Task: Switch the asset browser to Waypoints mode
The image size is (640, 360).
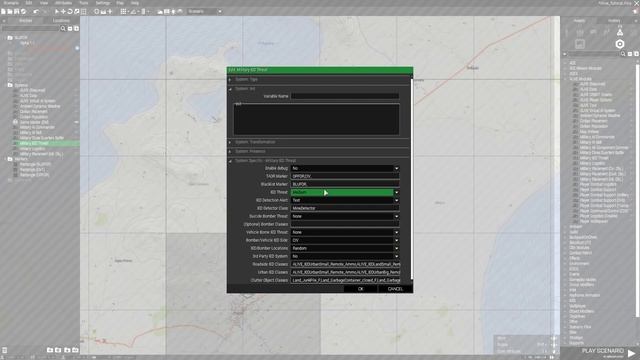Action: (607, 32)
